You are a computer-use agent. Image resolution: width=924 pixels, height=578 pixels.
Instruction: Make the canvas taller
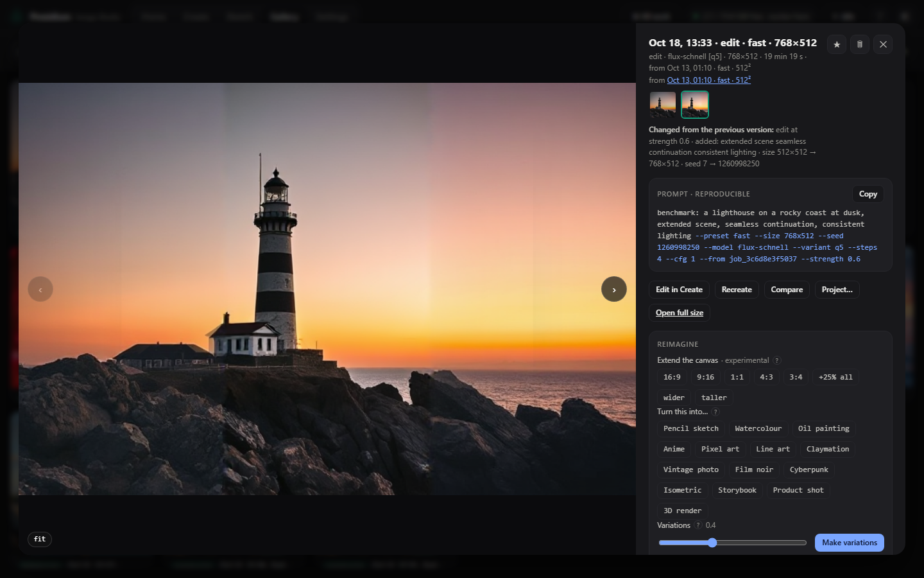tap(714, 398)
